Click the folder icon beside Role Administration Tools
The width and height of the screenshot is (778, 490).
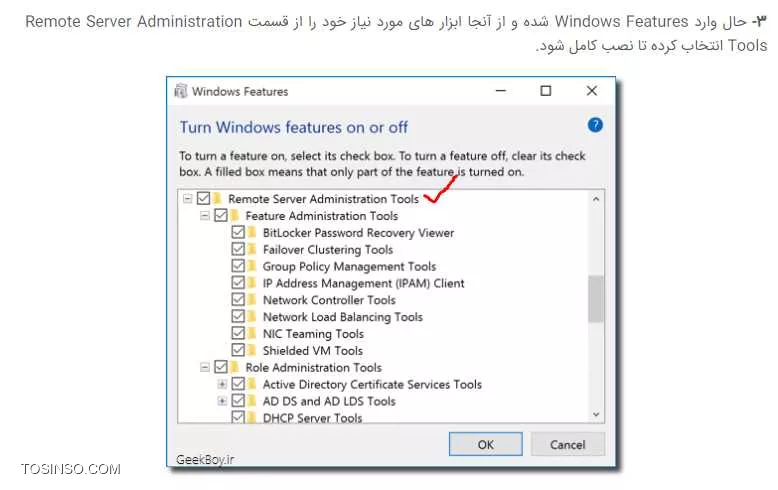pos(234,368)
